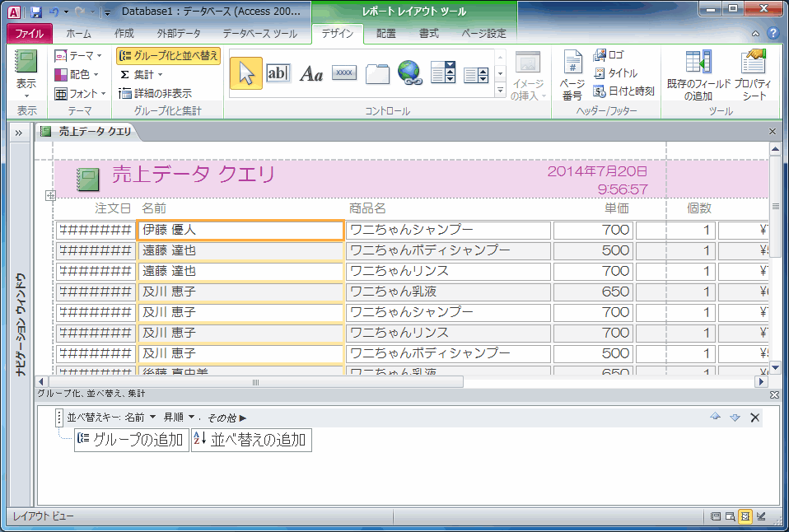Viewport: 789px width, 532px height.
Task: Select the button control (xxxx)
Action: 344,73
